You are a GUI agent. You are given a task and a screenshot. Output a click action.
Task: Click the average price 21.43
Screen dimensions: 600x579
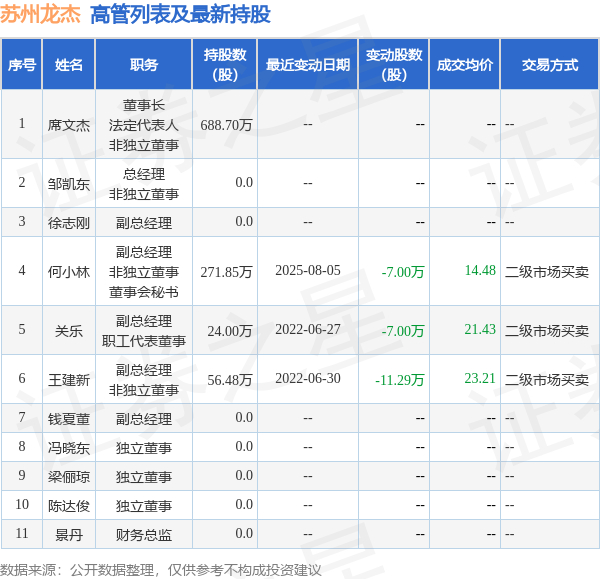click(480, 329)
